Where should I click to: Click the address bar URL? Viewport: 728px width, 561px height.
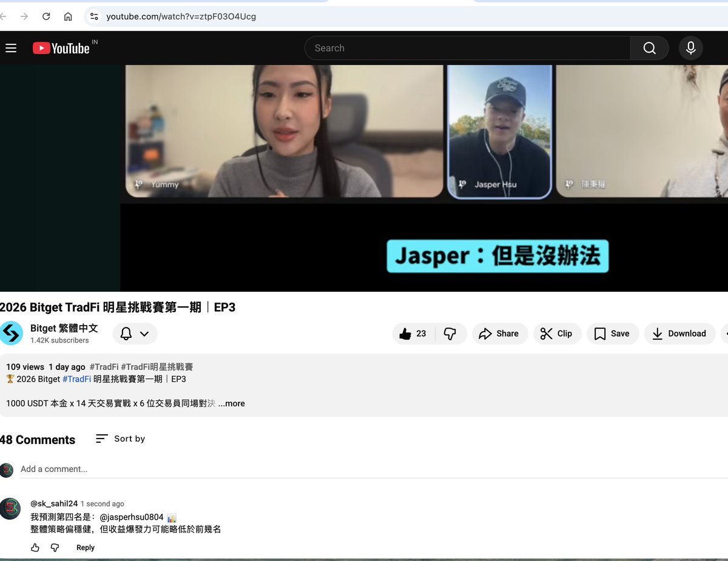pyautogui.click(x=181, y=16)
